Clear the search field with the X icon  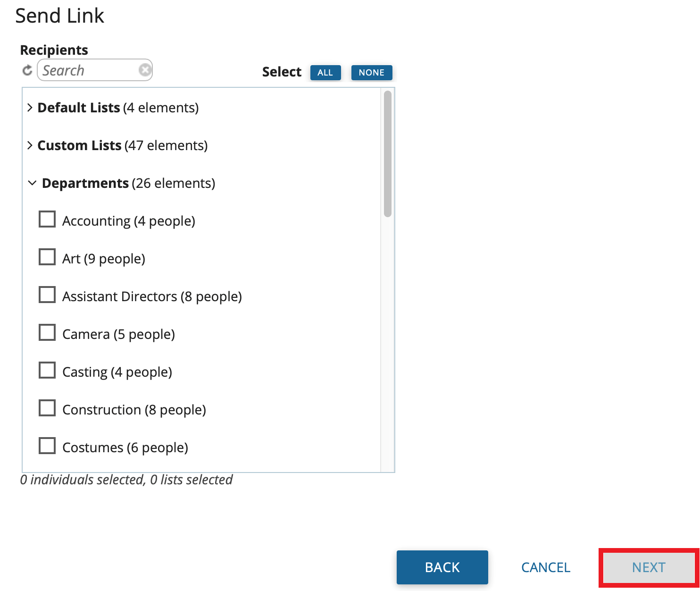145,70
